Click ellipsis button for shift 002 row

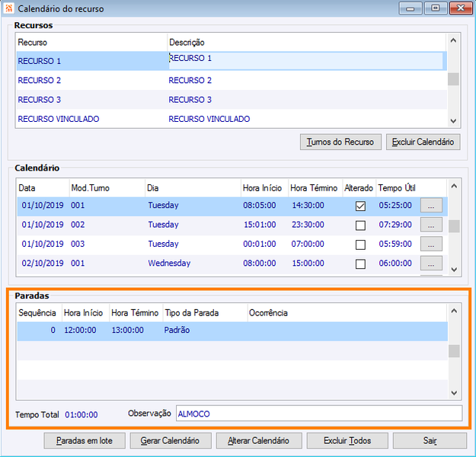pyautogui.click(x=431, y=225)
